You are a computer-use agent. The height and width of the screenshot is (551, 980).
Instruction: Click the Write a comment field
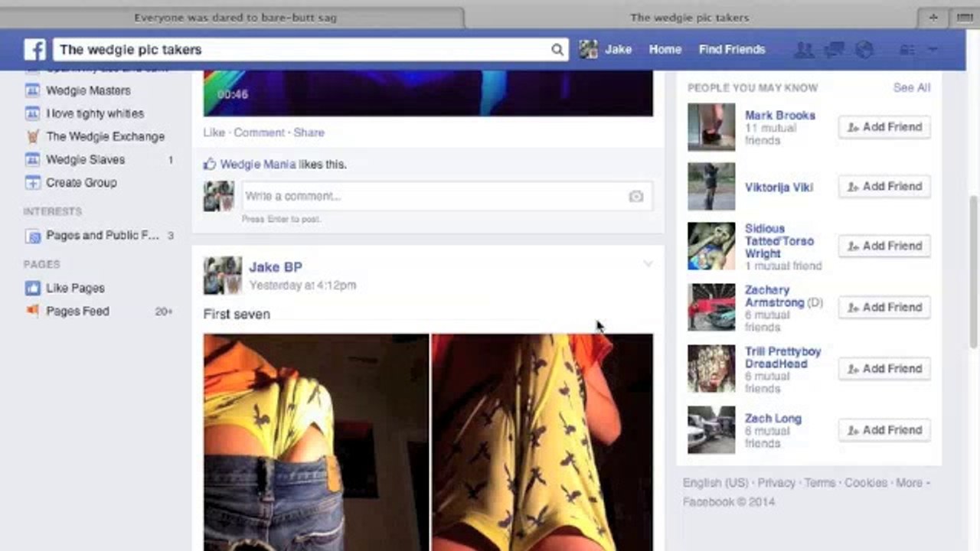pyautogui.click(x=447, y=197)
